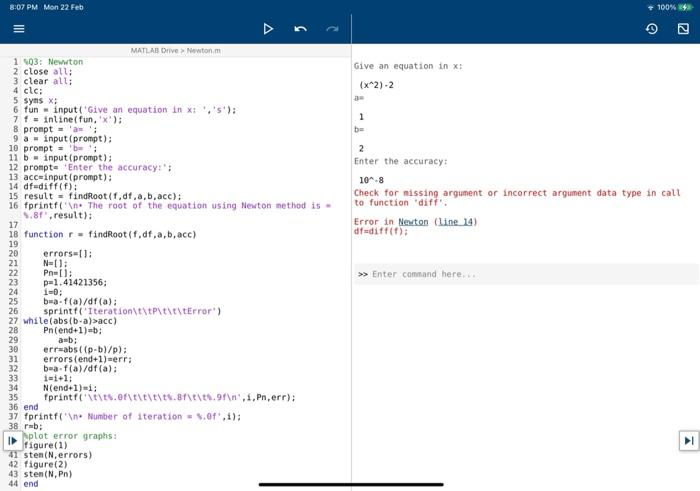Tap the 'err=abs((p-b)/p);' line

tap(85, 350)
